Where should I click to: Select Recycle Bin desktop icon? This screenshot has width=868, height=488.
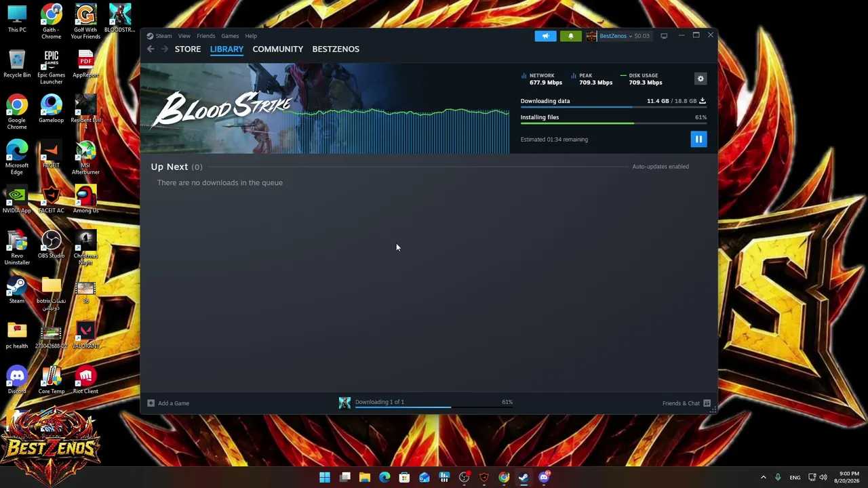17,63
